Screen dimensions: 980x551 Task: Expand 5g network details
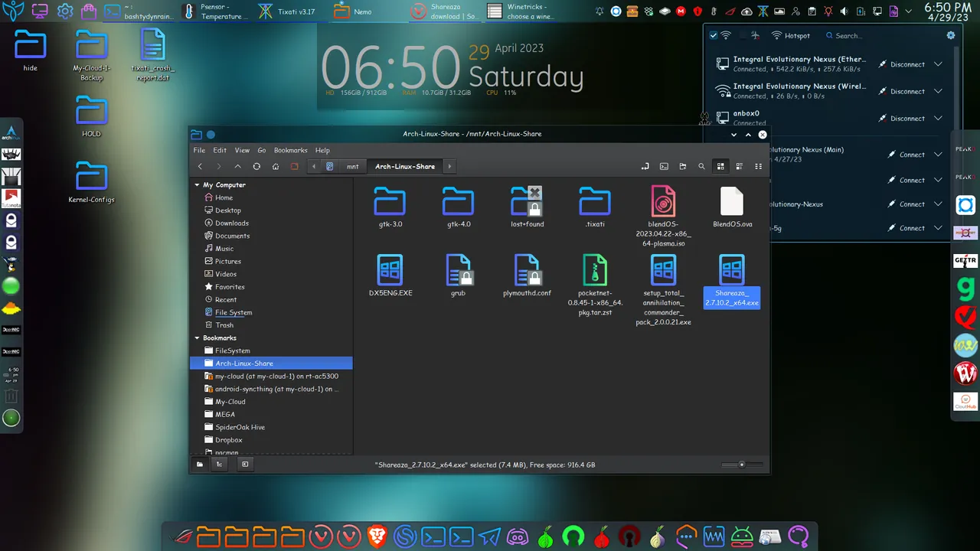[938, 228]
